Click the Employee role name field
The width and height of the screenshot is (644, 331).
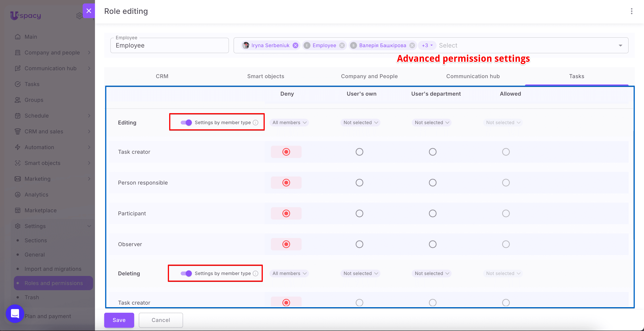(170, 45)
